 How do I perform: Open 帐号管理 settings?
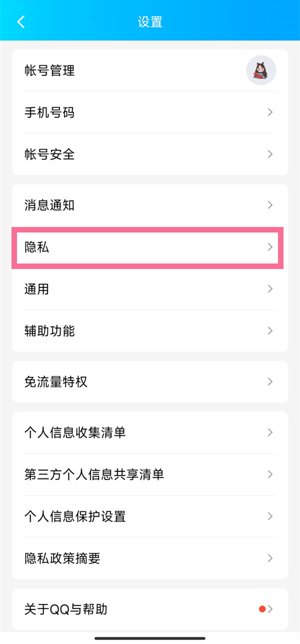(x=50, y=70)
